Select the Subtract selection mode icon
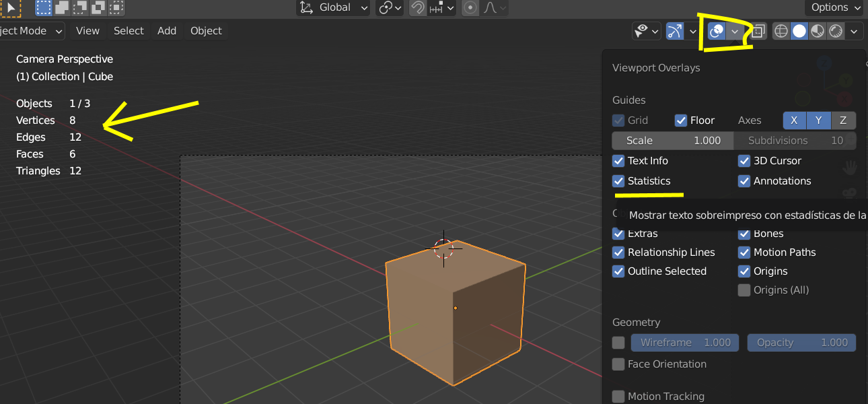868x404 pixels. 81,7
